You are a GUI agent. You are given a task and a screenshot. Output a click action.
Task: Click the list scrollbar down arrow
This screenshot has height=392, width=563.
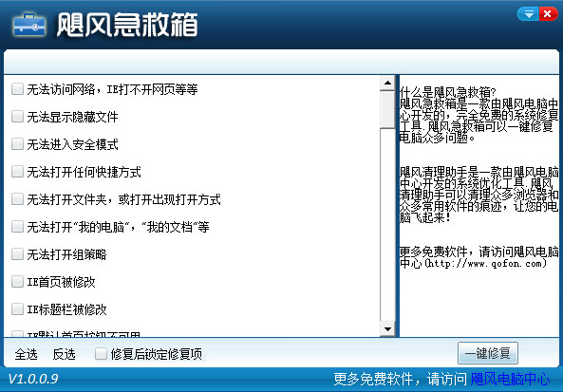pos(387,328)
